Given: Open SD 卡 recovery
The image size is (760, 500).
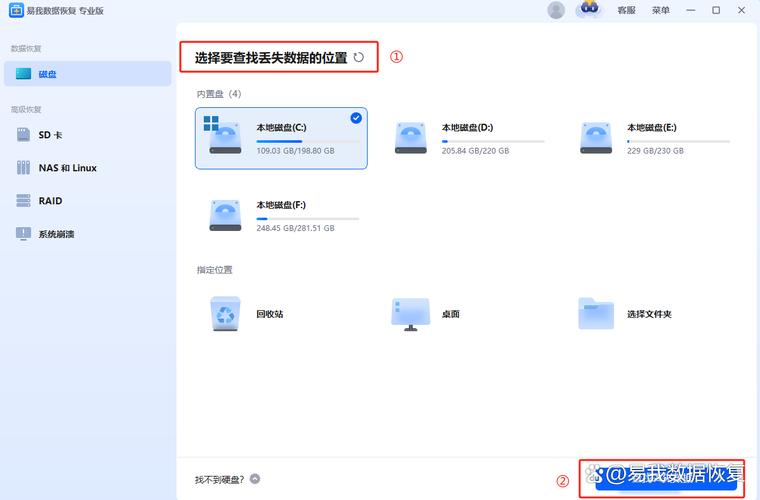Looking at the screenshot, I should pos(88,135).
